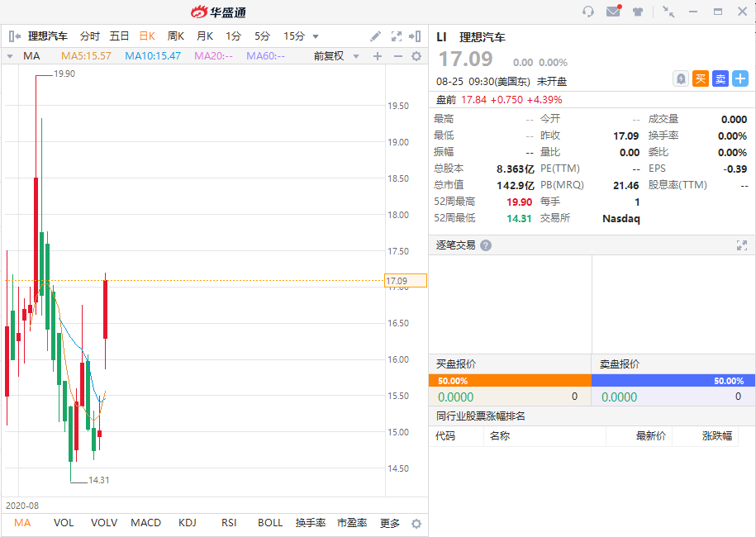Viewport: 756px width, 537px height.
Task: Click the 涨跌幅 column header
Action: (716, 436)
